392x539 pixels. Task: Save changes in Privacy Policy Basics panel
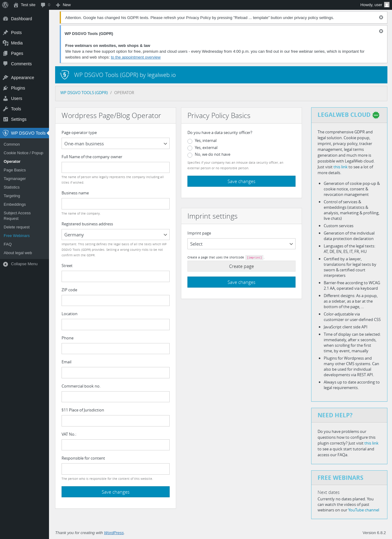[x=241, y=181]
